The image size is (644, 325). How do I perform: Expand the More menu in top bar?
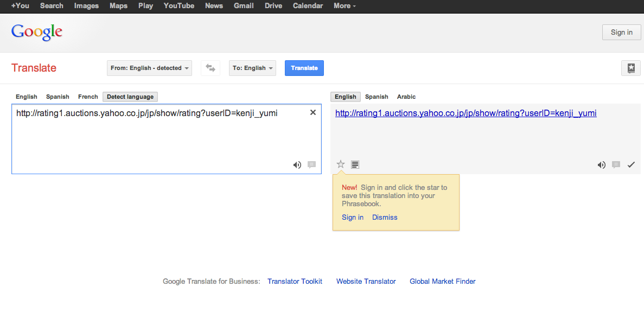(345, 6)
